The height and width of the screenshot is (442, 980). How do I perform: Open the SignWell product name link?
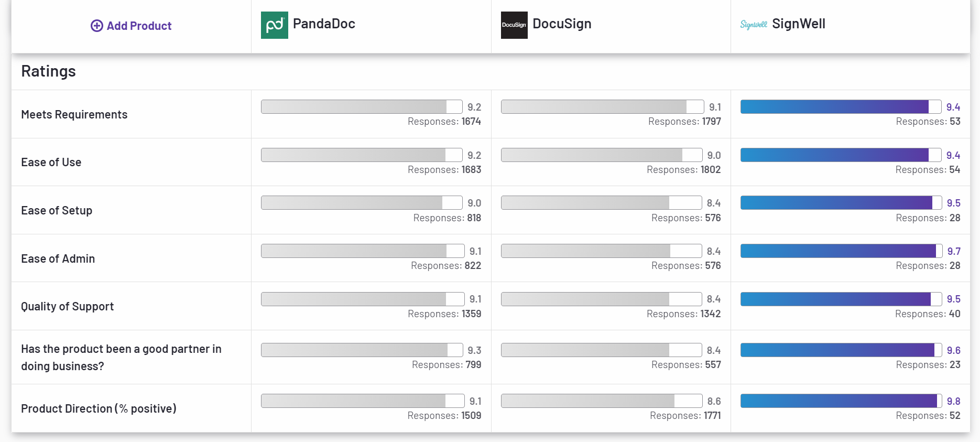click(798, 24)
